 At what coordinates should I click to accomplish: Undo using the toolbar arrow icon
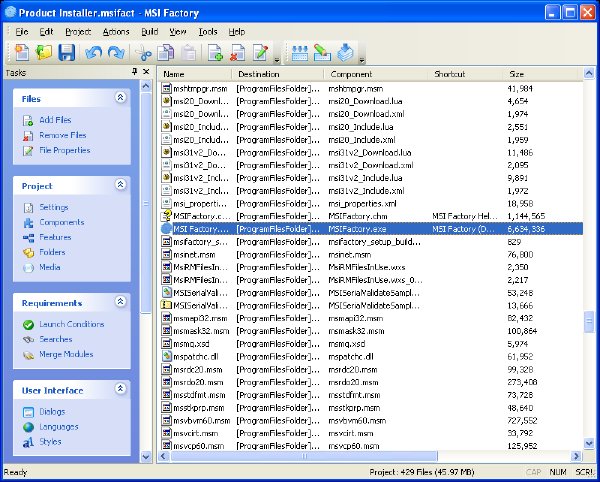tap(93, 52)
